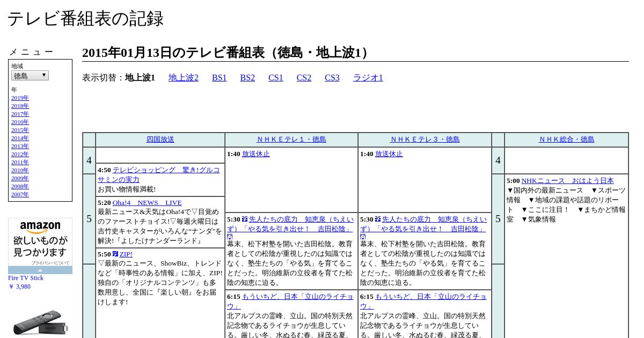644x338 pixels.
Task: Select year 2008年 in menu
Action: [20, 186]
